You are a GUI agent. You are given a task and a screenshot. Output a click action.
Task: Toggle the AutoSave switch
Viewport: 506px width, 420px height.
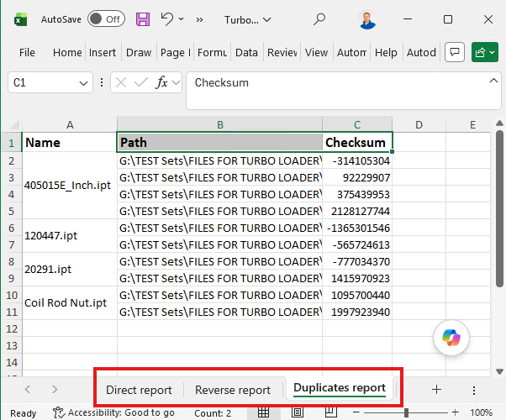pos(106,19)
